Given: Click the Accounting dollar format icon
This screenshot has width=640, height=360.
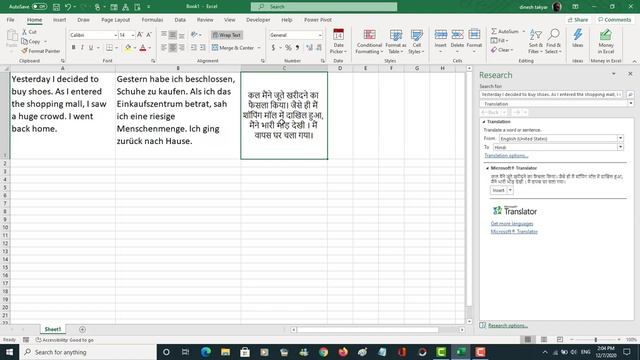Looking at the screenshot, I should coord(273,48).
